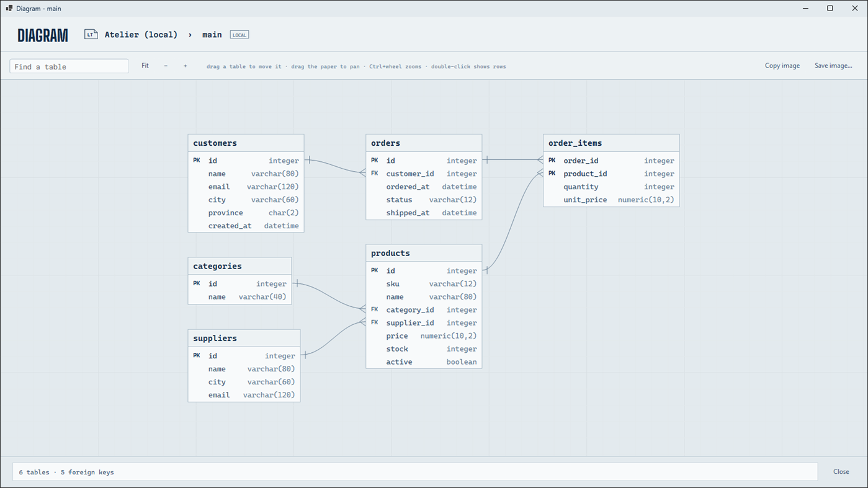Click the PK badge of customers id

[x=197, y=161]
